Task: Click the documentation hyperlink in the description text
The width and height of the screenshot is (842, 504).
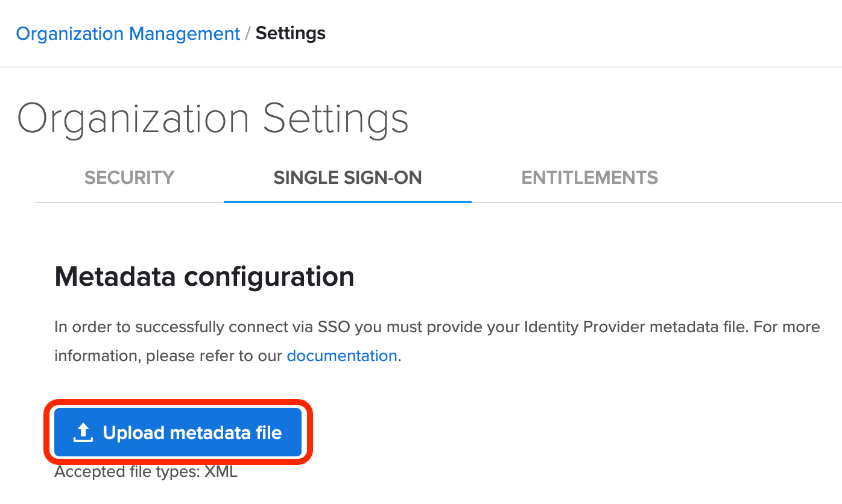Action: coord(341,356)
